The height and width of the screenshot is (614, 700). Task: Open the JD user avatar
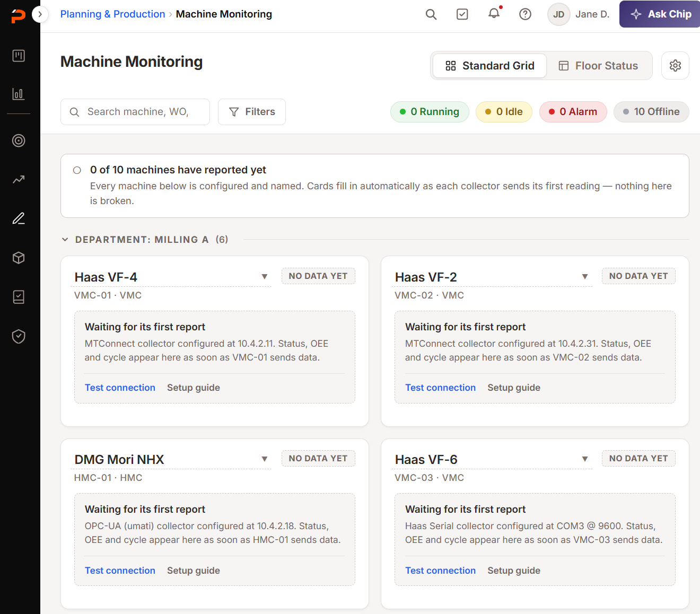(559, 14)
